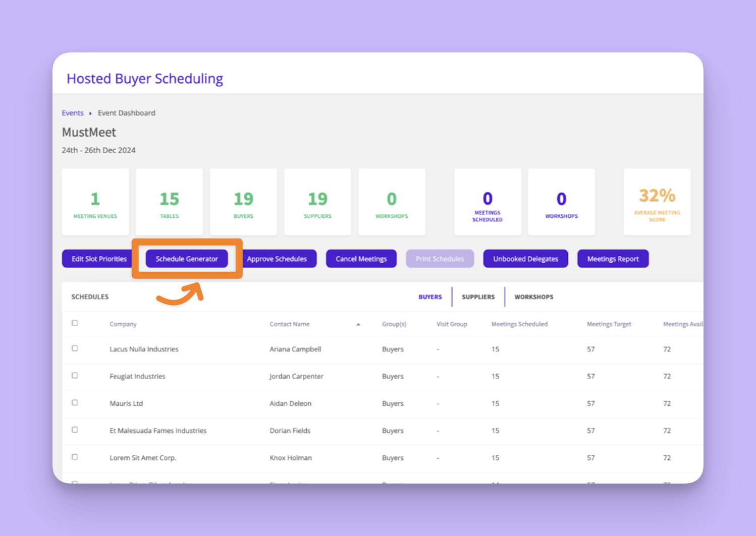Check the Mauris Ltd row checkbox
This screenshot has width=756, height=536.
(x=75, y=402)
